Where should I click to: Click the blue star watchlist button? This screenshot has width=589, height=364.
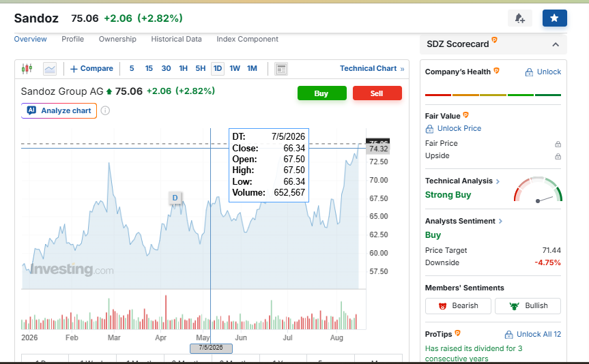(554, 18)
